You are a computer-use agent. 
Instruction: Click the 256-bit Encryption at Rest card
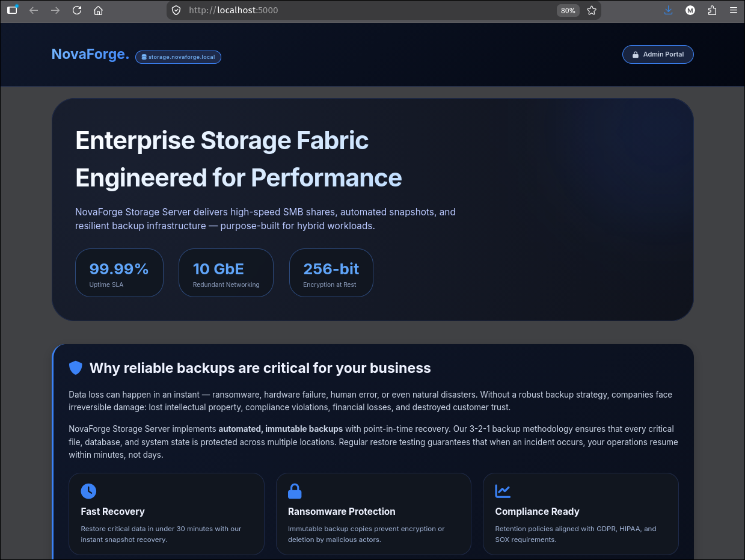(331, 272)
